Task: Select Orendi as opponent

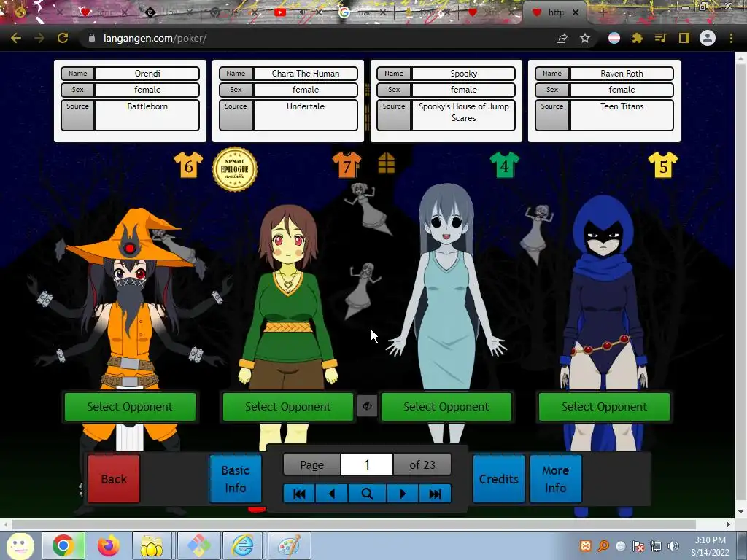Action: (130, 407)
